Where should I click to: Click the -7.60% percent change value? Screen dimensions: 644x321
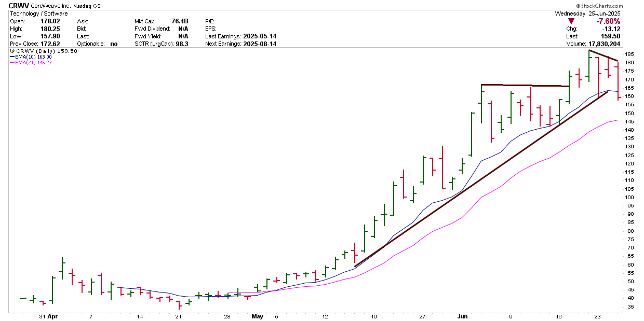608,21
